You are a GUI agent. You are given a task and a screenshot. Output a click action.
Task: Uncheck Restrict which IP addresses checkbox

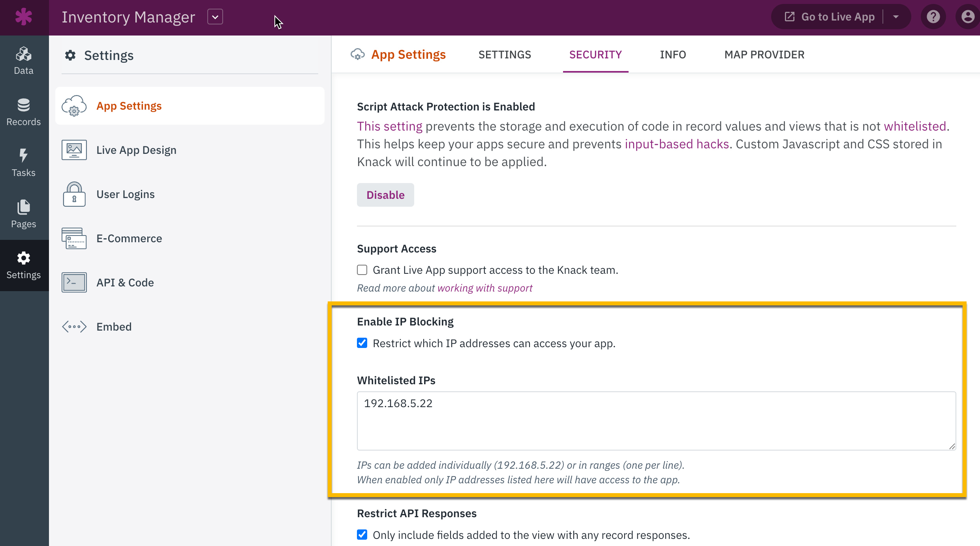(x=362, y=343)
